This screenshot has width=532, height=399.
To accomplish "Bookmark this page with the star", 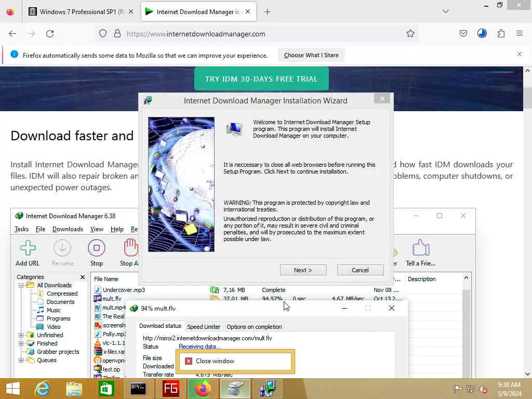I will 410,34.
